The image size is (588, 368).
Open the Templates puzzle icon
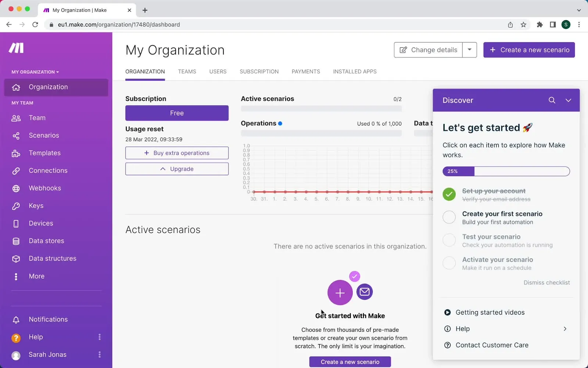click(x=16, y=153)
